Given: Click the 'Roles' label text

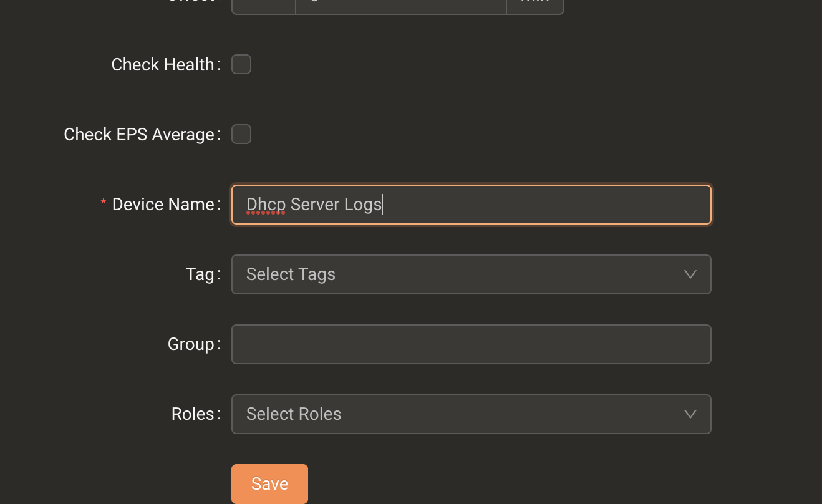Looking at the screenshot, I should tap(193, 414).
